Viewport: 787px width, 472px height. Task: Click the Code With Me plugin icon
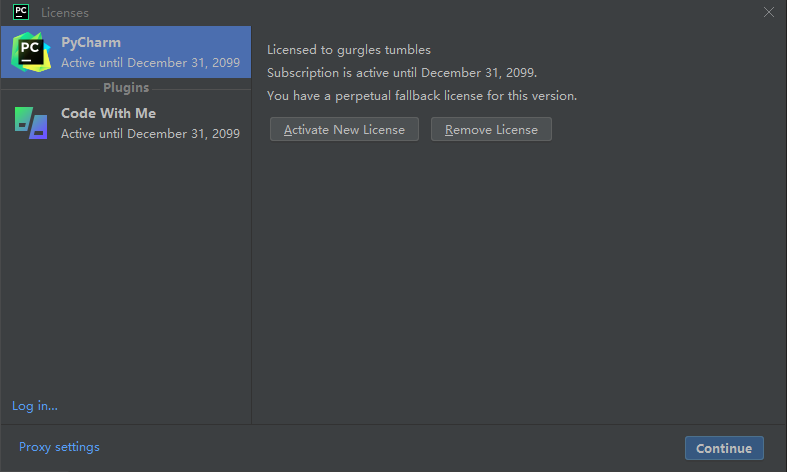[x=31, y=122]
